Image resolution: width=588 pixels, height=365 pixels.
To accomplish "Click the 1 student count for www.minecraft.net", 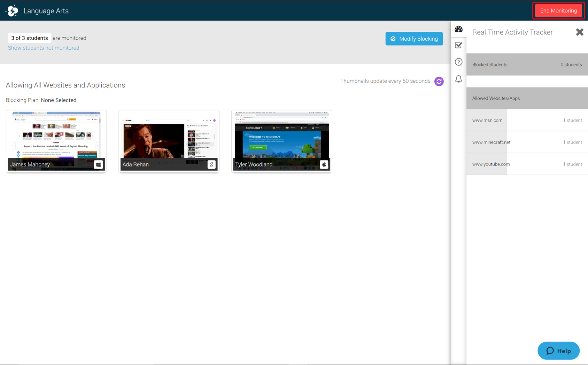I will click(573, 142).
